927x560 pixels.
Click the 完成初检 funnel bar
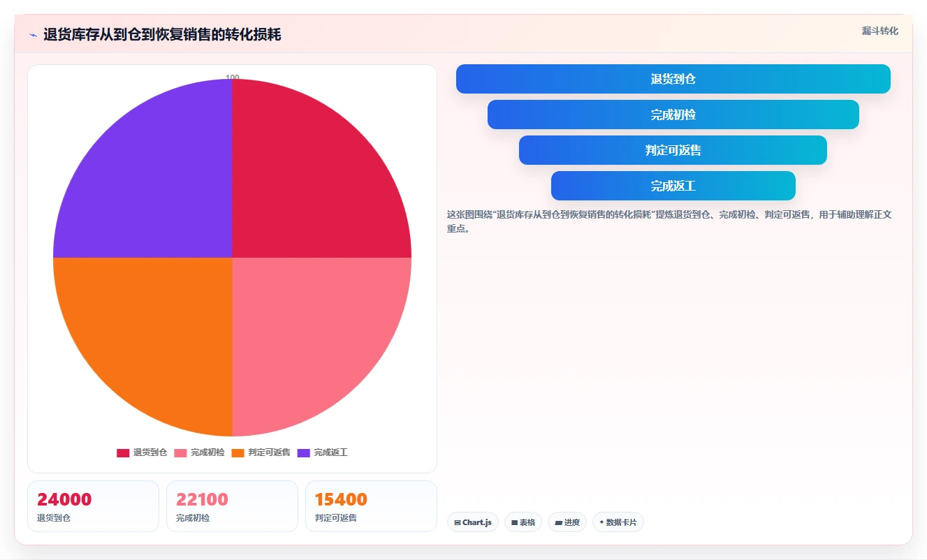tap(673, 115)
